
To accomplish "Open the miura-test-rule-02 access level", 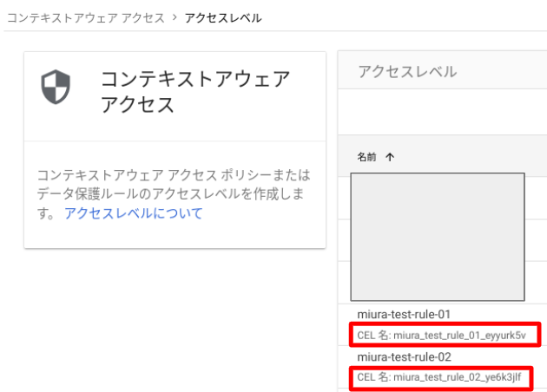I will pyautogui.click(x=404, y=356).
